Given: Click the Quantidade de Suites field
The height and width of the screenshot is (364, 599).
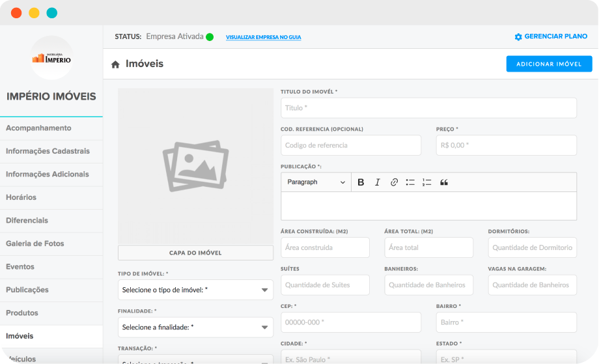Looking at the screenshot, I should click(x=325, y=285).
